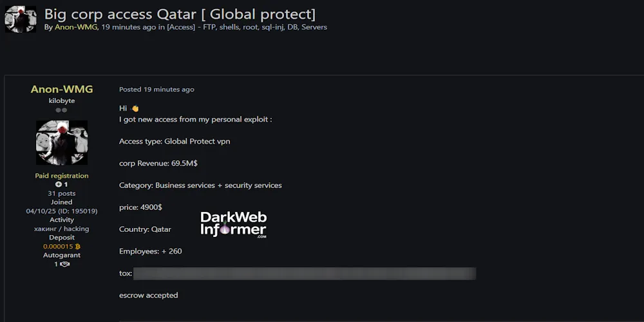Click the "kilobyte" rank title

(62, 100)
